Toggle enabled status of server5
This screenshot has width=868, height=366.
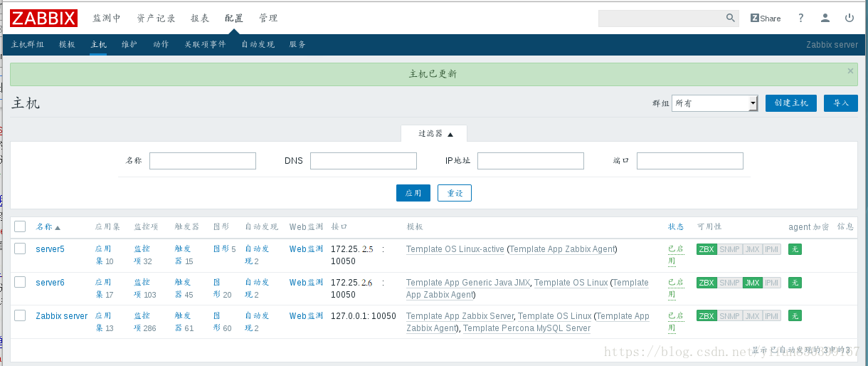[x=674, y=255]
